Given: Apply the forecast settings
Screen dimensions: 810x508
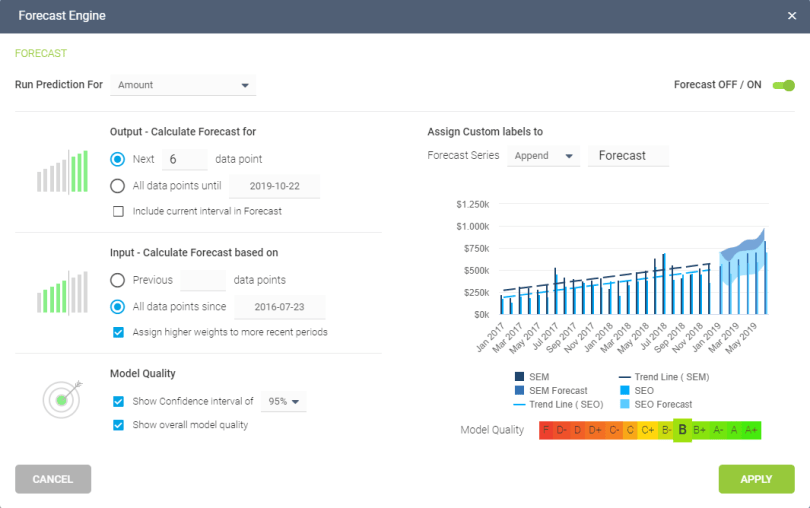Looking at the screenshot, I should tap(756, 479).
